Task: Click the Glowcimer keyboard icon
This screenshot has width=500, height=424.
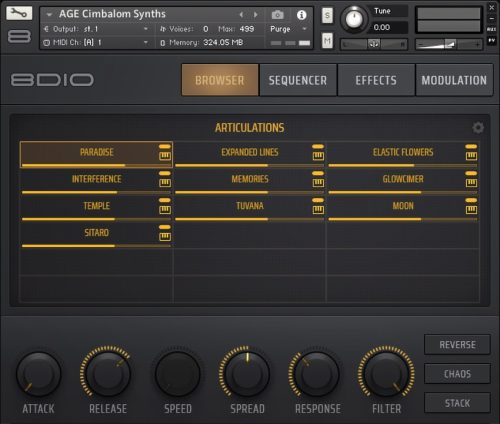Action: click(471, 183)
